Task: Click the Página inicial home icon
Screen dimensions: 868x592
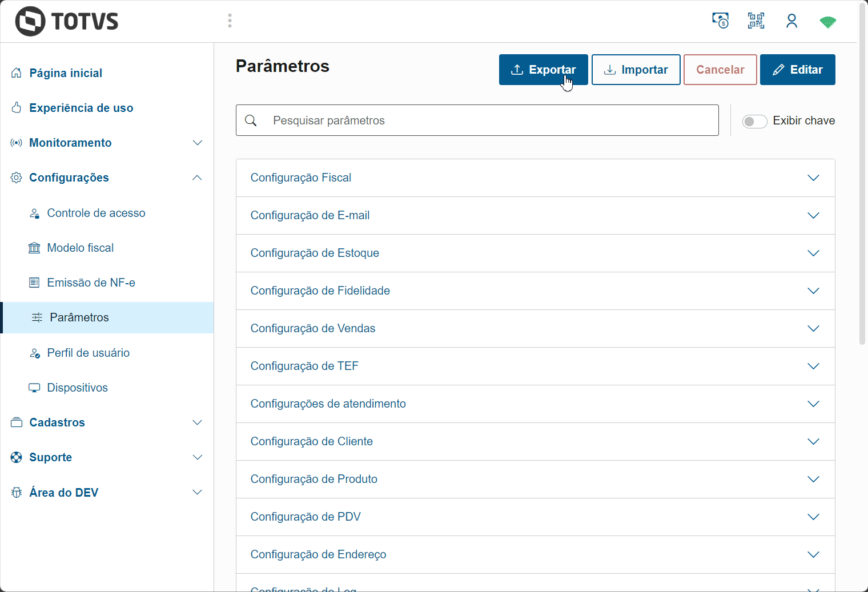Action: coord(17,73)
